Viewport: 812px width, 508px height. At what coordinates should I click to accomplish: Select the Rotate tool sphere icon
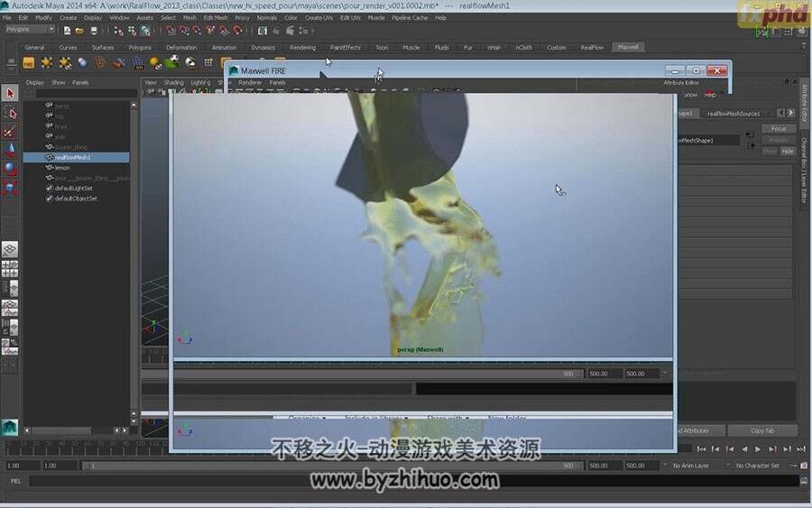tap(10, 169)
